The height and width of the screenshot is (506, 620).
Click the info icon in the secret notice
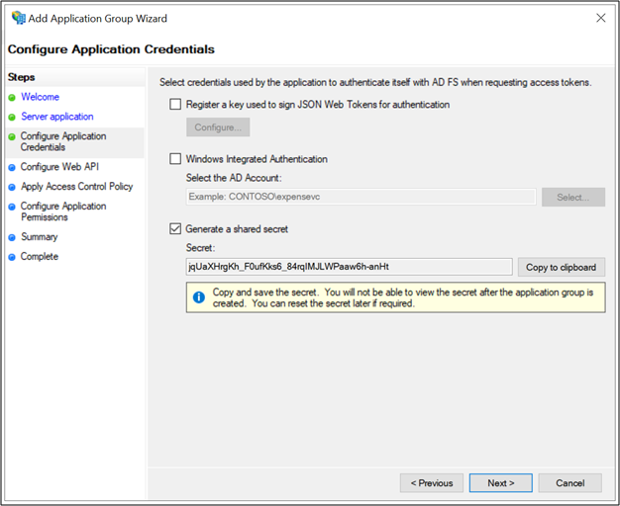[198, 297]
